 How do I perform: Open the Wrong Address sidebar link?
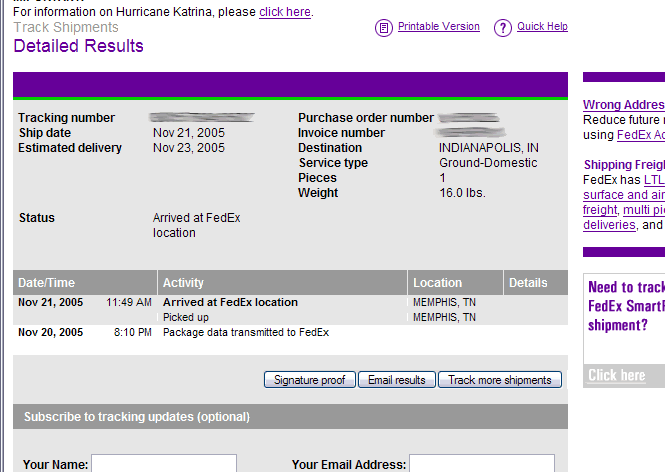click(x=624, y=105)
